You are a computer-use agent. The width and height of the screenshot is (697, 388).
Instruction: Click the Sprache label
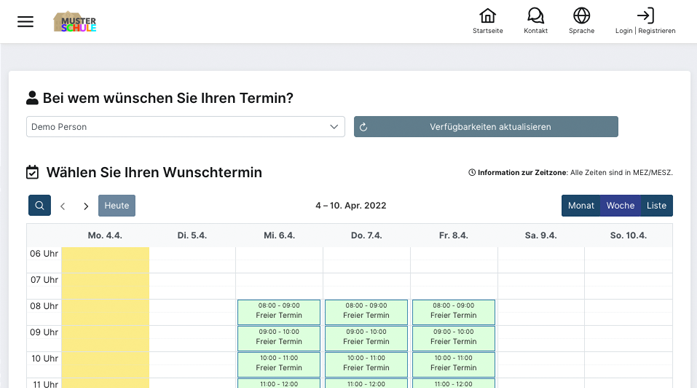[x=581, y=31]
